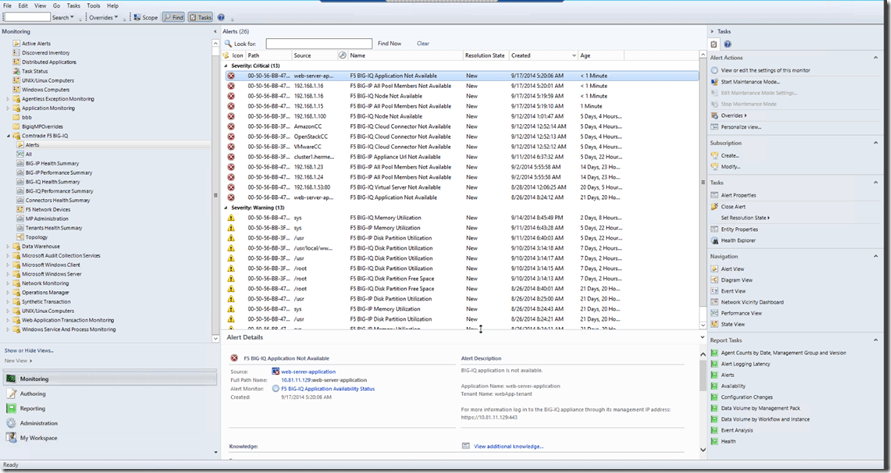Open the Overrides toolbar dropdown

103,17
